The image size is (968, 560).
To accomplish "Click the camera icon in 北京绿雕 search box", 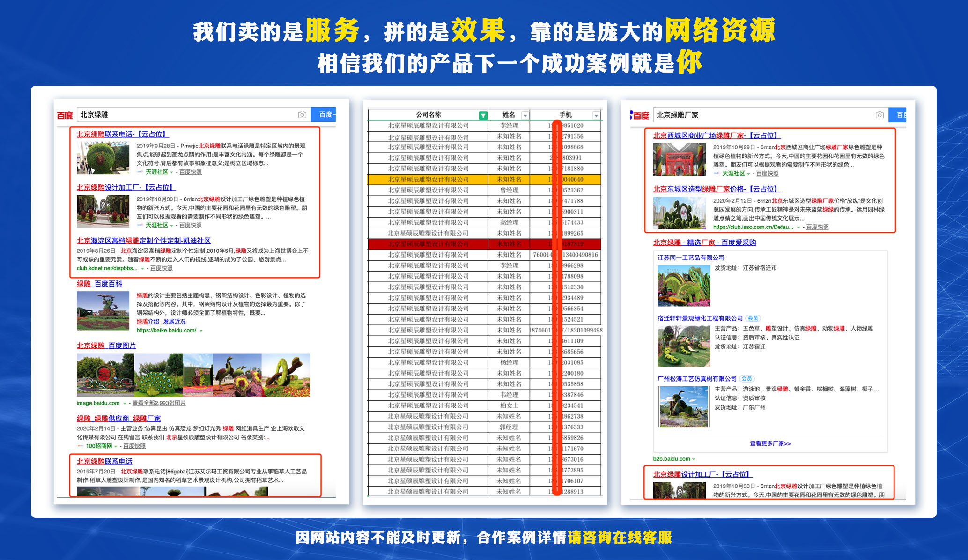I will [302, 115].
